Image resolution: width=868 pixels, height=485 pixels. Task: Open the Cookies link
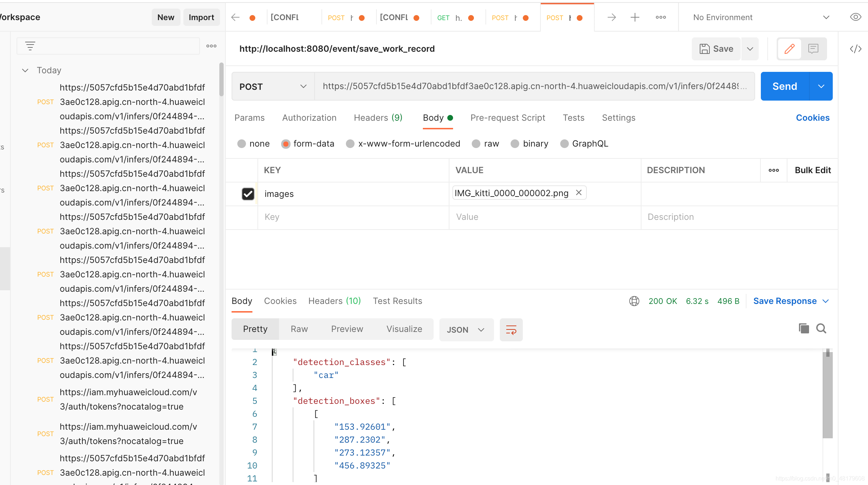coord(813,118)
